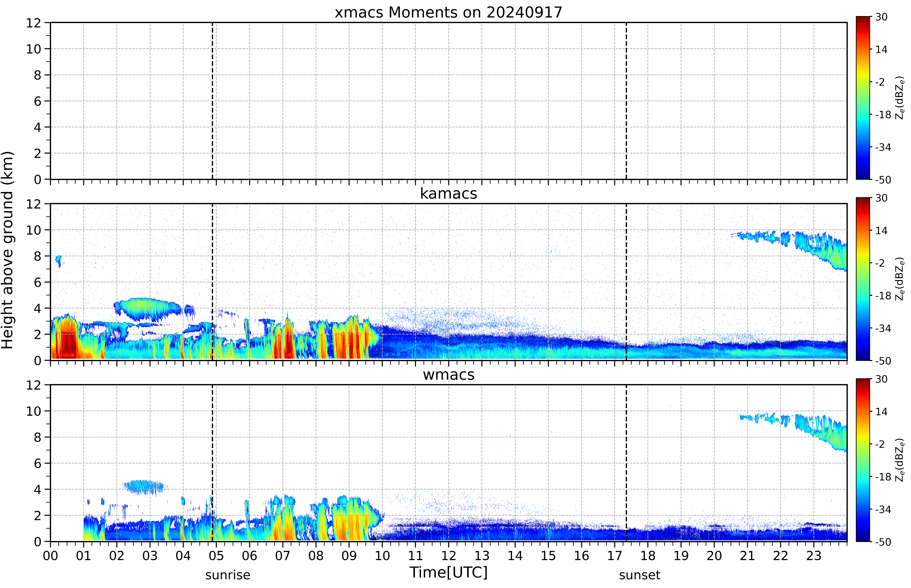Click the sunset dashed line in xmacs panel

point(626,101)
